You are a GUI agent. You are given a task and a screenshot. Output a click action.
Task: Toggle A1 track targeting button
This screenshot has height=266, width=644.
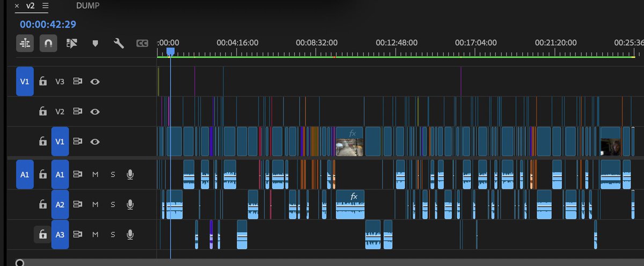coord(60,174)
